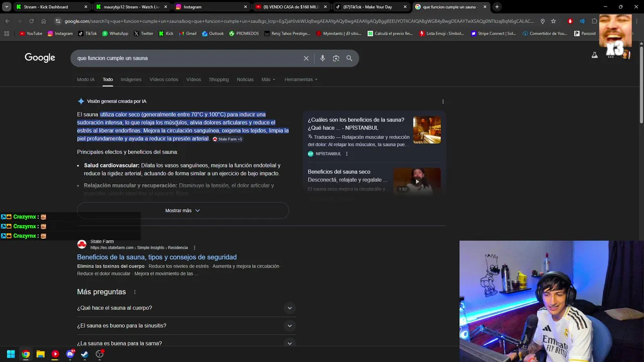Viewport: 644px width, 362px height.
Task: Open the bookmarks bar apps grid icon
Action: [x=7, y=34]
